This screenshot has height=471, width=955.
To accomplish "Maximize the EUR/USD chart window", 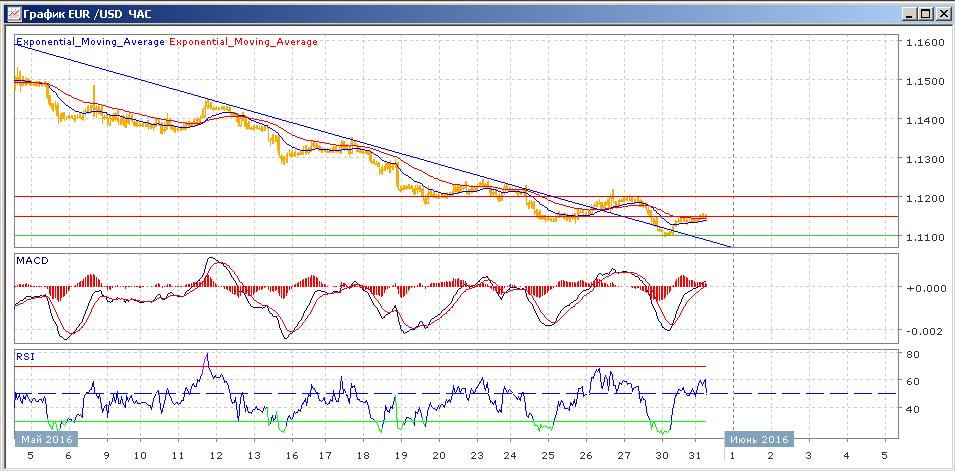I will coord(925,14).
